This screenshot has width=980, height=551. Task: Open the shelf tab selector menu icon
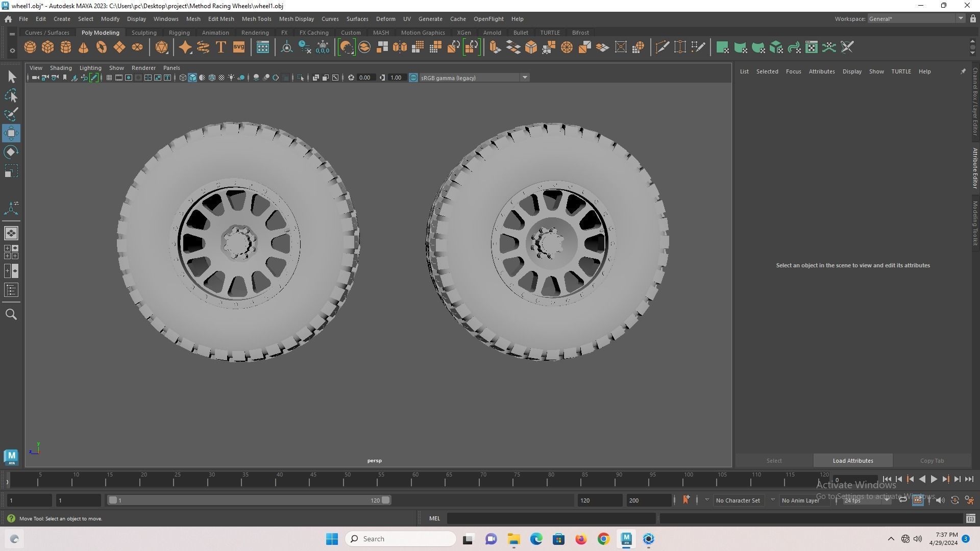12,34
